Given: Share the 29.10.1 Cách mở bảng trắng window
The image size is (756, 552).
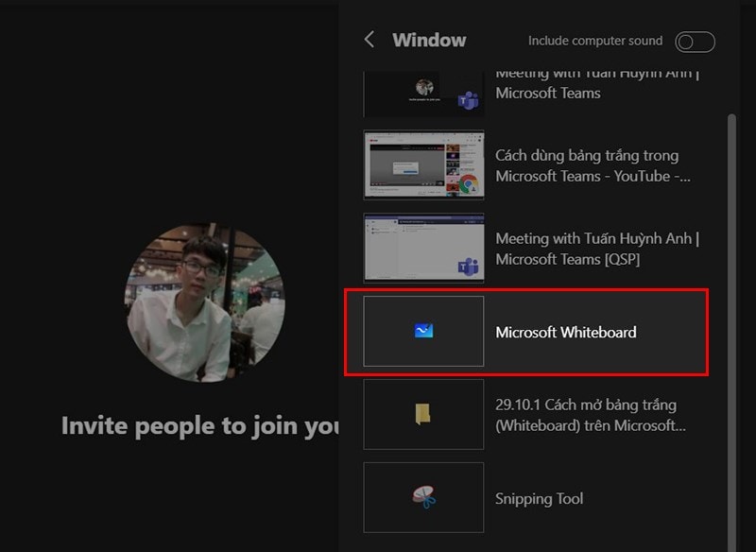Looking at the screenshot, I should point(529,414).
